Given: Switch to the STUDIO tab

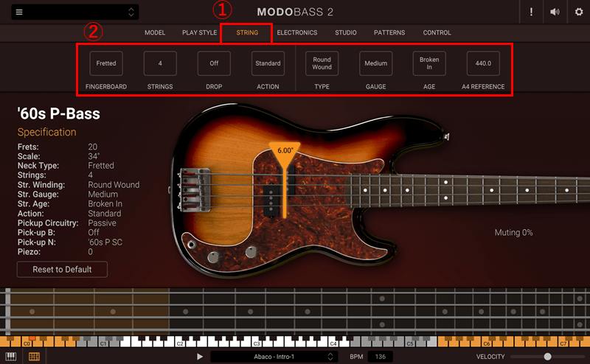Looking at the screenshot, I should (x=345, y=32).
